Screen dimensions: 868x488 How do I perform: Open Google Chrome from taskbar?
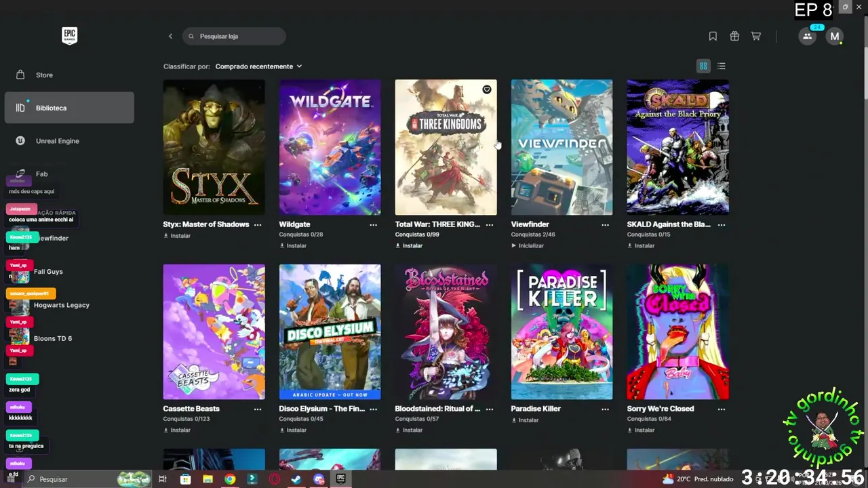click(230, 479)
